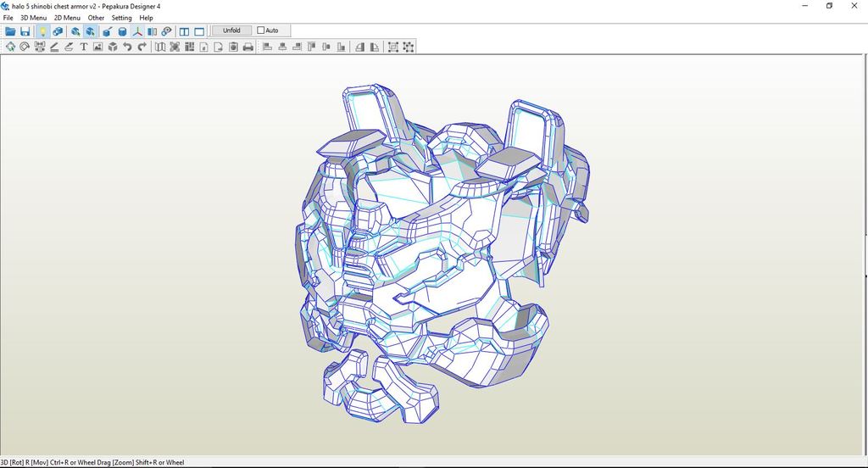The width and height of the screenshot is (868, 468).
Task: Click the blue-and-white split panels icon
Action: [x=153, y=31]
